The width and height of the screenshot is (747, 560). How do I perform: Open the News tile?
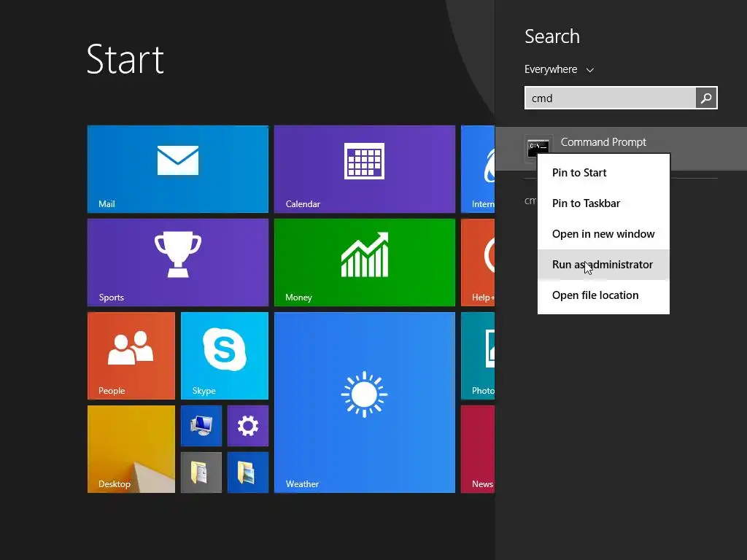(x=478, y=449)
